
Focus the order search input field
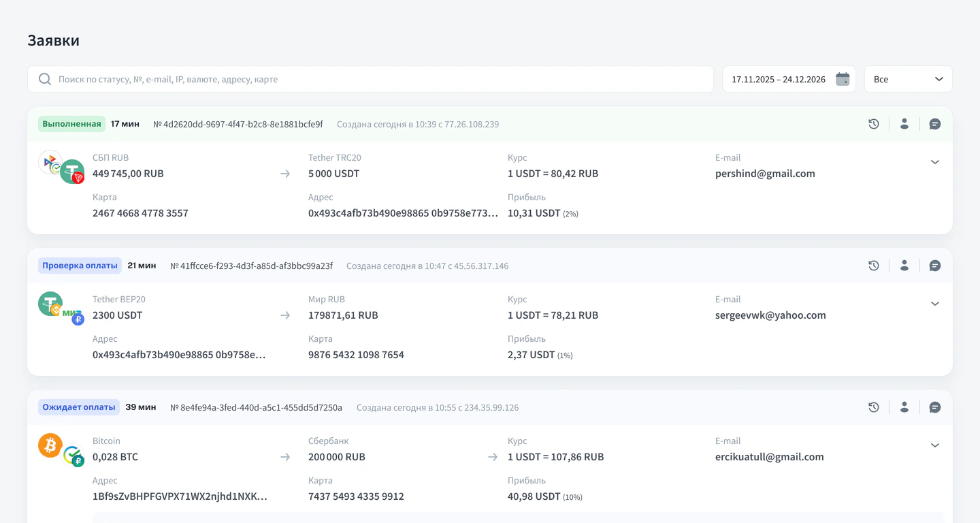tap(370, 79)
